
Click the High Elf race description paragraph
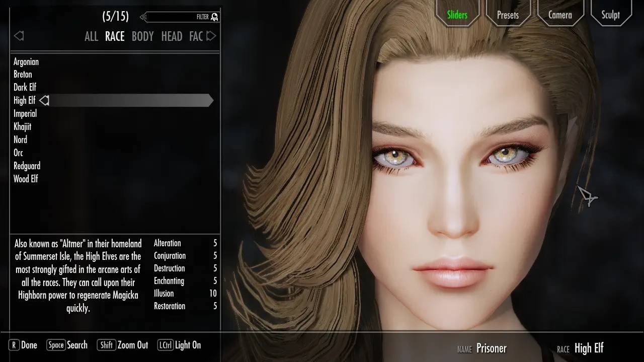pyautogui.click(x=78, y=276)
